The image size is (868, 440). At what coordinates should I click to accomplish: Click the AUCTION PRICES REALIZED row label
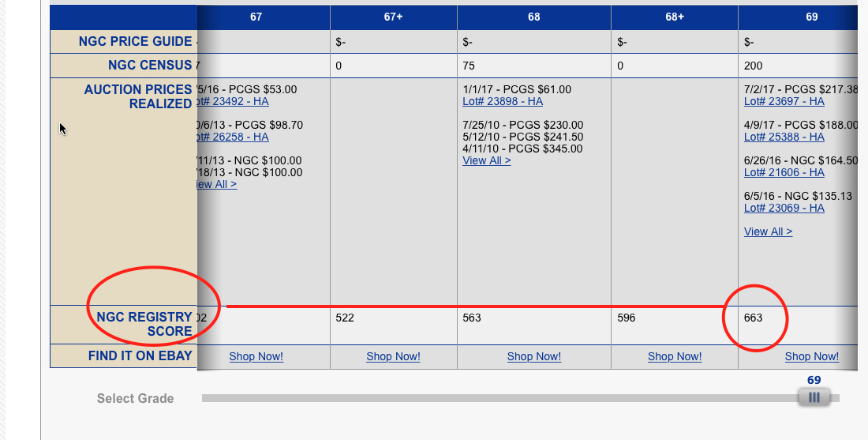point(138,96)
